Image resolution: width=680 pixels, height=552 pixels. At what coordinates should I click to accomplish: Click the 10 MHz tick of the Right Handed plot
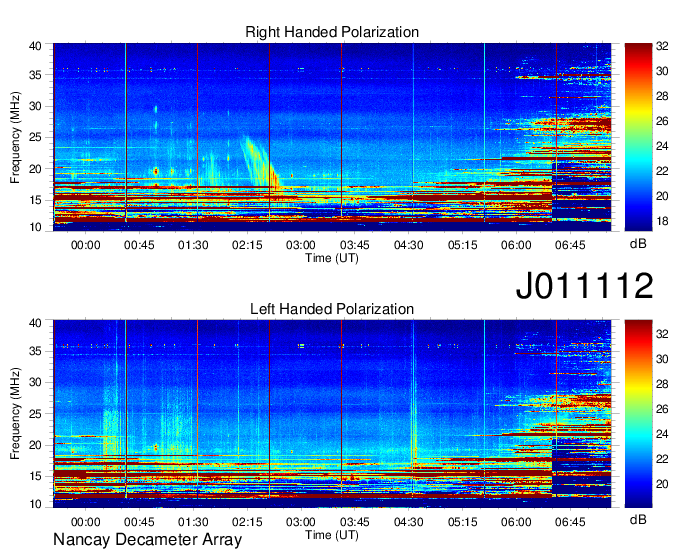click(35, 227)
